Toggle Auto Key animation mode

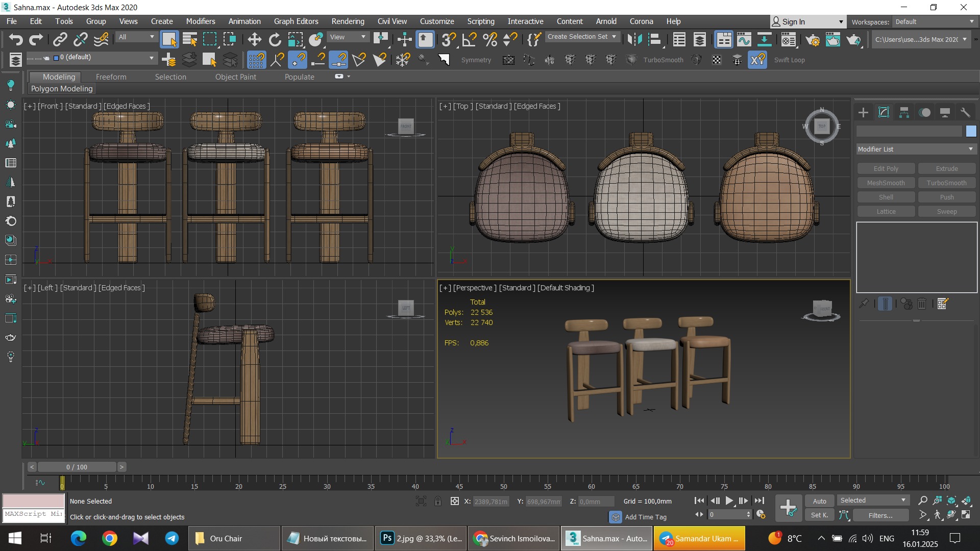[x=819, y=501]
